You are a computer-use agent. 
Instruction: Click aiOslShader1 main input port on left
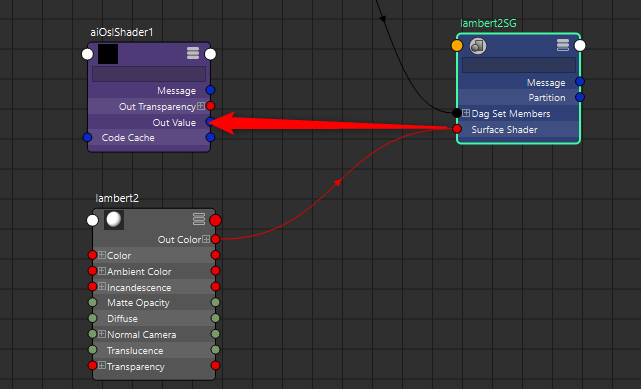pyautogui.click(x=87, y=54)
